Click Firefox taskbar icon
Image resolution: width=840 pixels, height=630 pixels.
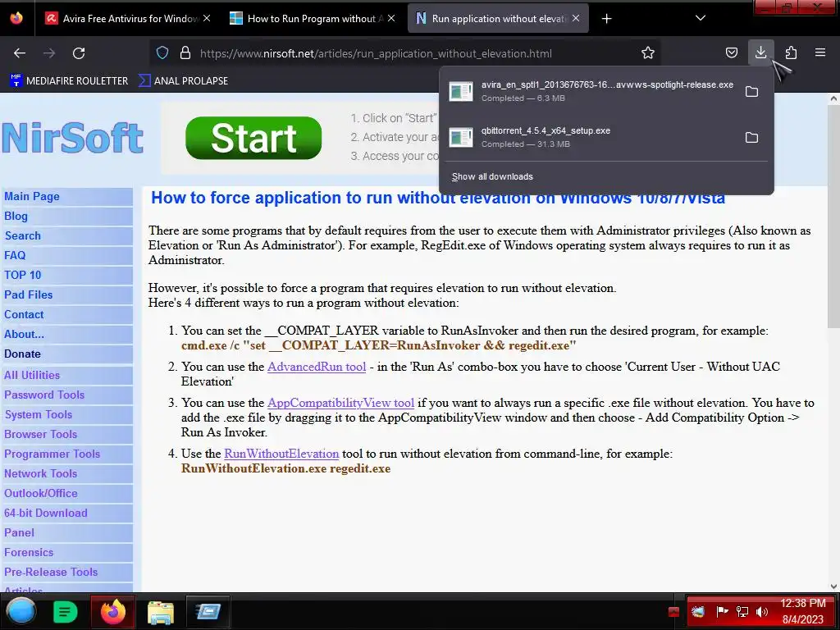point(113,611)
